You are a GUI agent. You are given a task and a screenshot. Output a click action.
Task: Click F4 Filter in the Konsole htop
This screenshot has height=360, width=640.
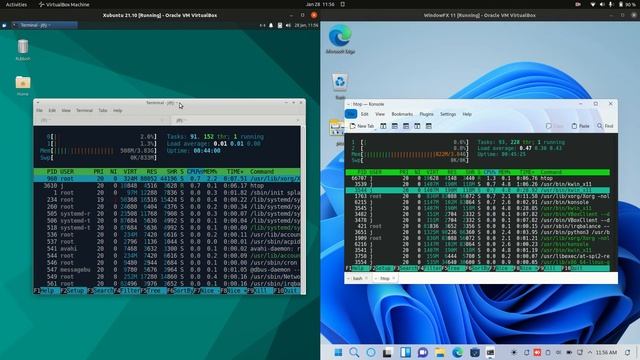(431, 268)
